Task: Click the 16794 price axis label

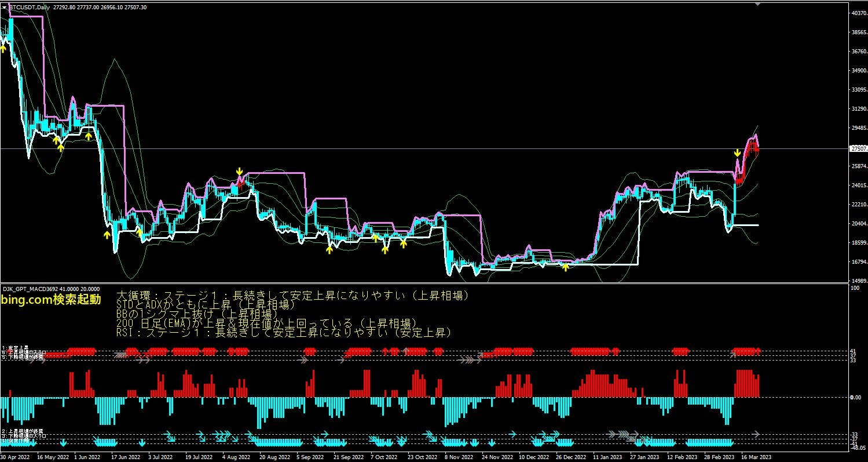Action: pyautogui.click(x=859, y=262)
